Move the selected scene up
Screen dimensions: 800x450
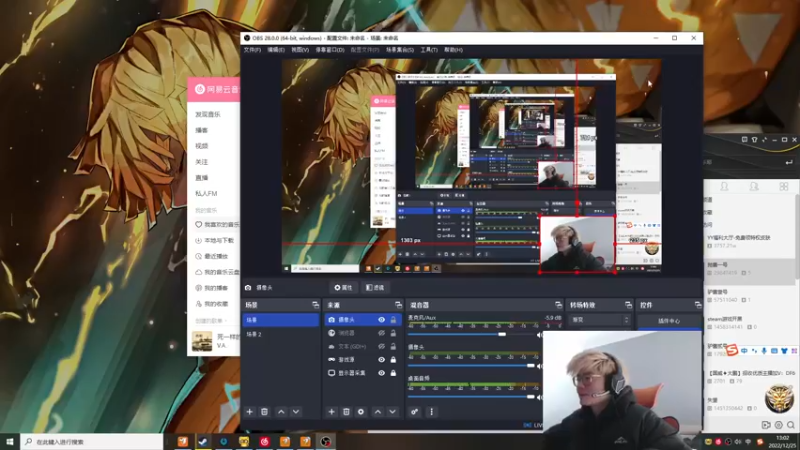click(281, 412)
